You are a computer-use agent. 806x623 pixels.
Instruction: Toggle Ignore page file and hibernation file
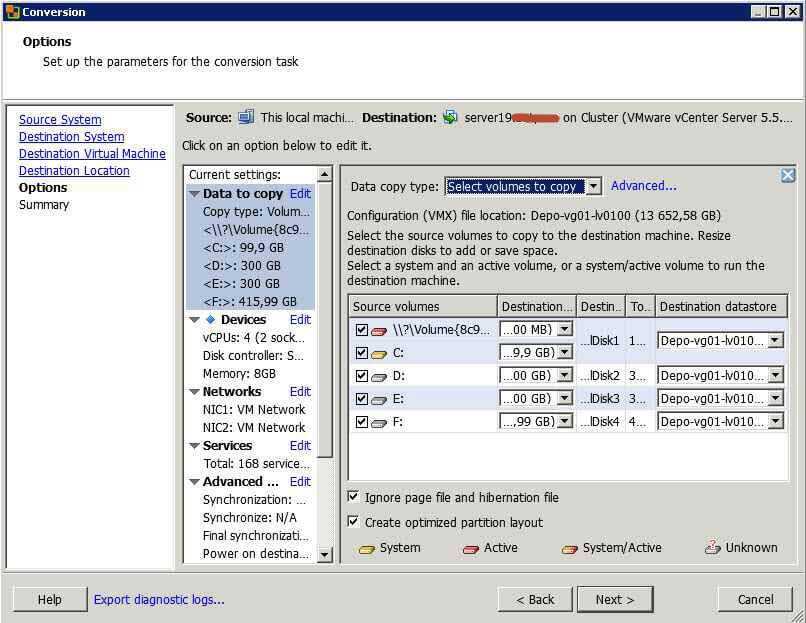[354, 497]
